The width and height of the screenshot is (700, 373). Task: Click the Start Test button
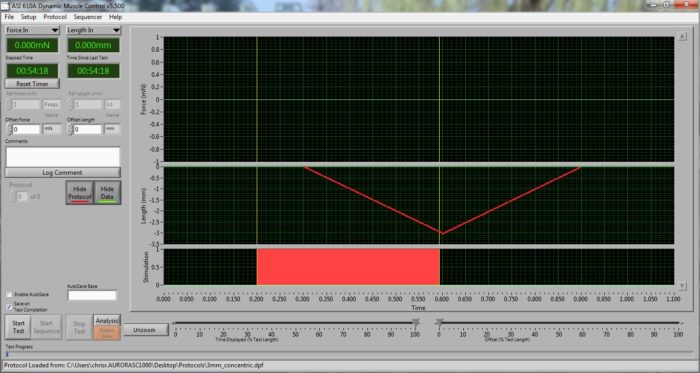pos(18,327)
